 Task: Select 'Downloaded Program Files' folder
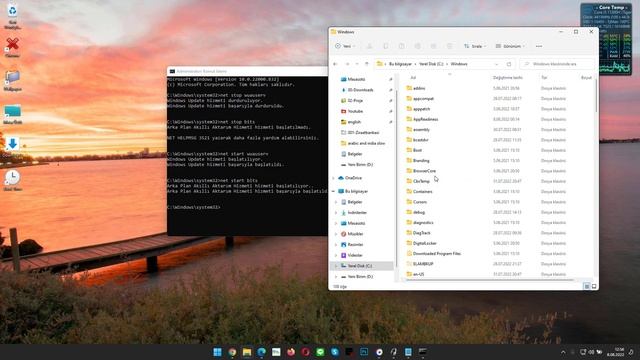click(x=433, y=253)
